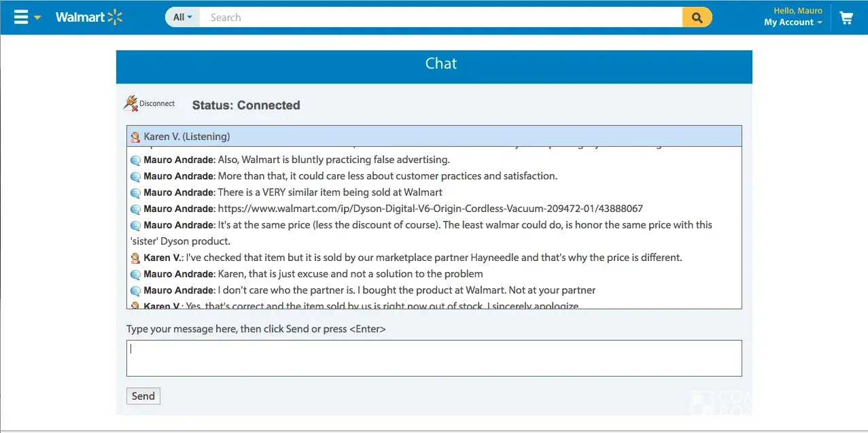Click the 'Type your message here' instruction text

pos(256,329)
